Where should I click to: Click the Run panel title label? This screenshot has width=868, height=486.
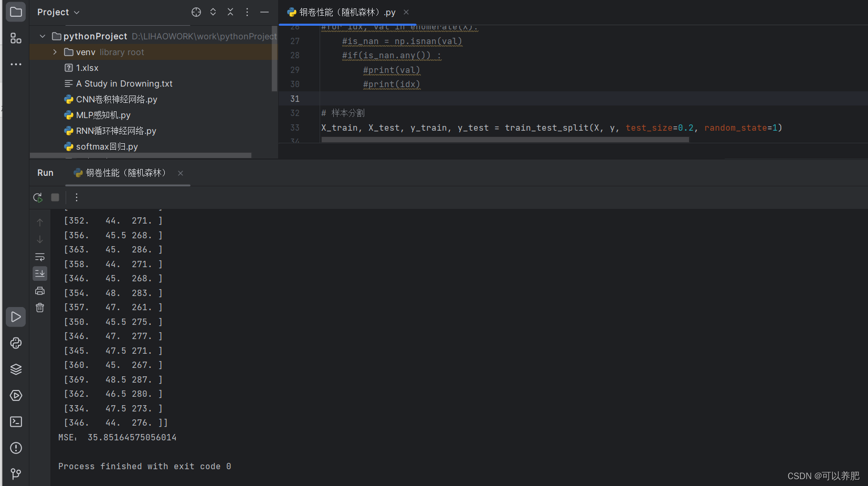point(45,173)
